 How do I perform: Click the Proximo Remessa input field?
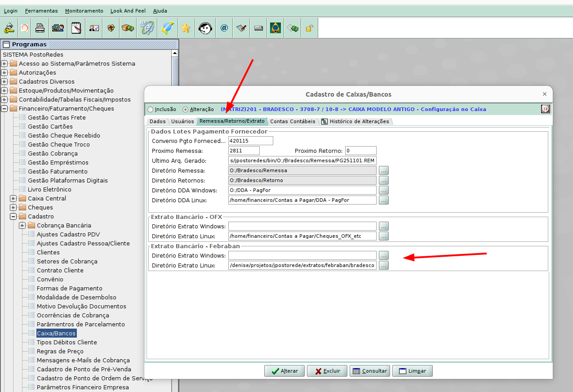244,151
